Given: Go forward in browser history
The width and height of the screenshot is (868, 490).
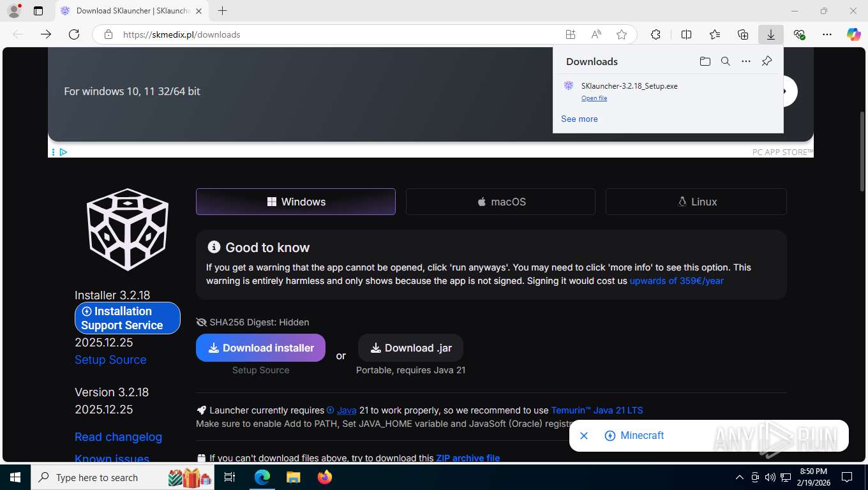Looking at the screenshot, I should (46, 34).
